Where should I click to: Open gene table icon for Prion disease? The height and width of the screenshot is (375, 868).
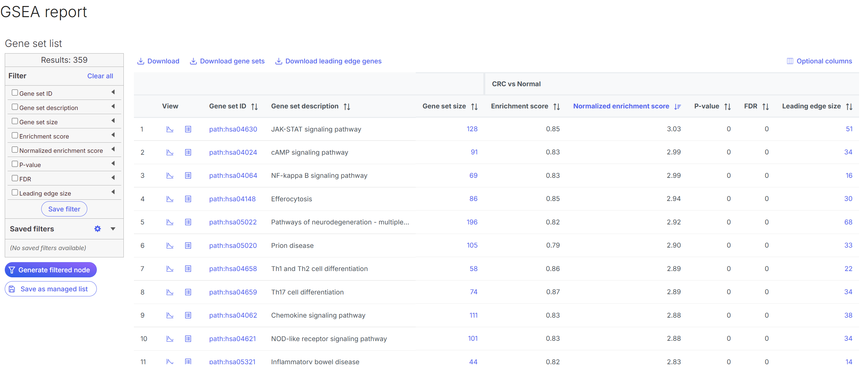(188, 246)
